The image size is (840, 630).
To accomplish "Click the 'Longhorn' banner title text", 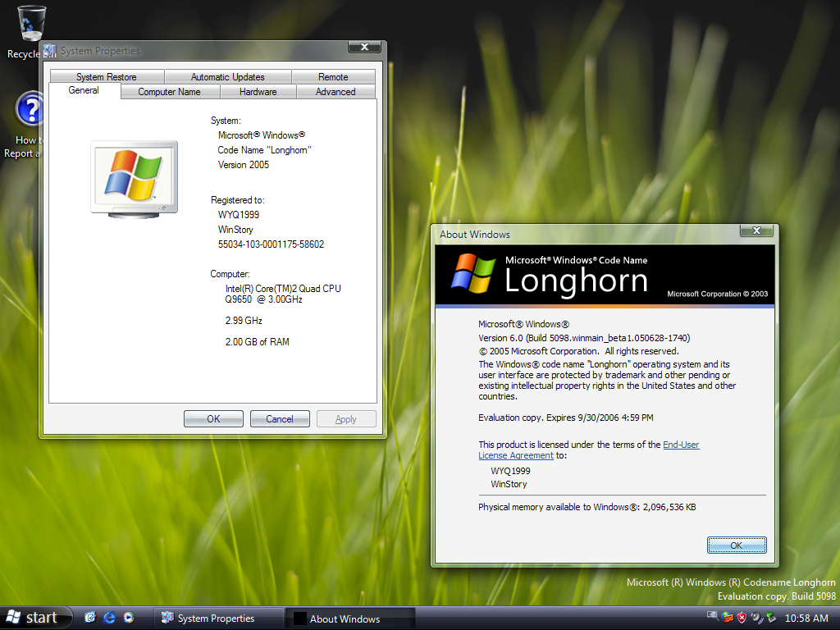I will tap(577, 281).
